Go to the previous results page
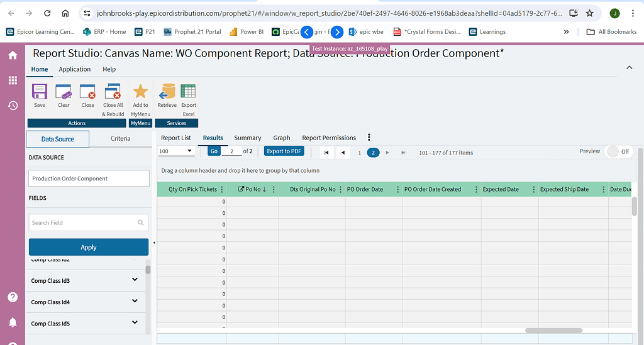This screenshot has width=644, height=345. click(343, 153)
